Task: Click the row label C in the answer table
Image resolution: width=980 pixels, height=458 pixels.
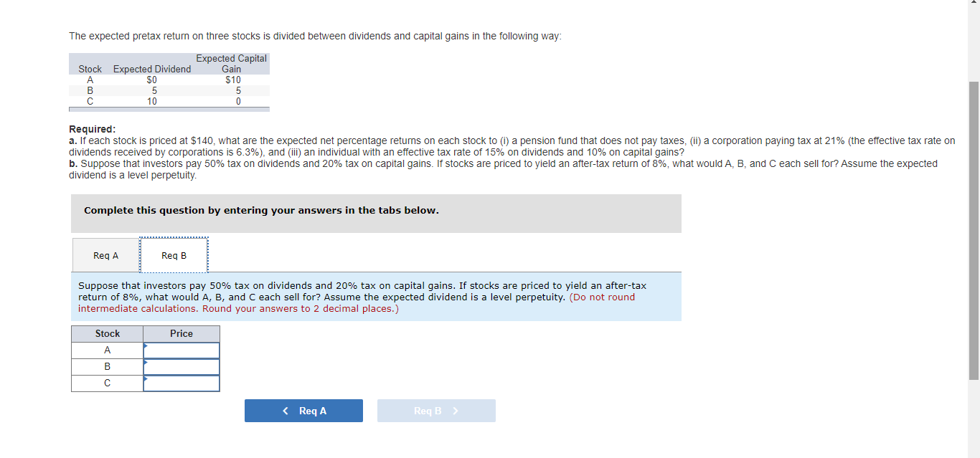Action: click(x=107, y=383)
